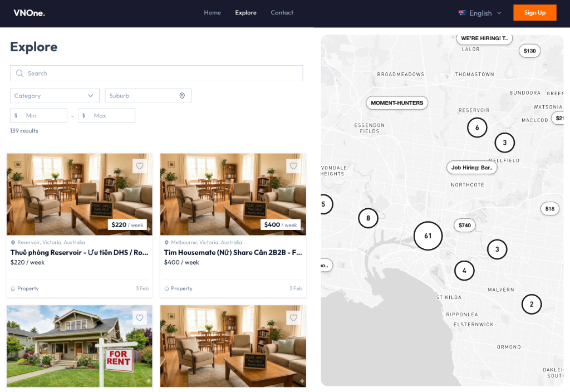Open the Explore nav item

245,13
